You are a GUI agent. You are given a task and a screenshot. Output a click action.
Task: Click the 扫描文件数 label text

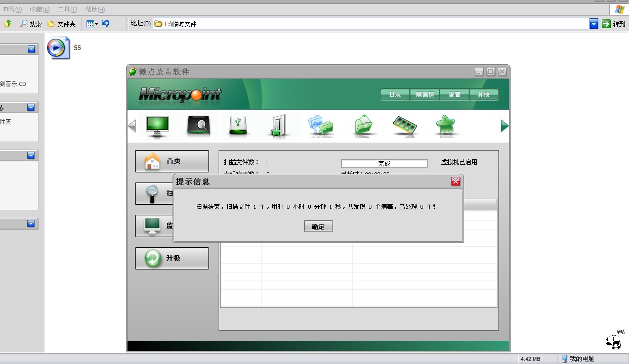(241, 162)
